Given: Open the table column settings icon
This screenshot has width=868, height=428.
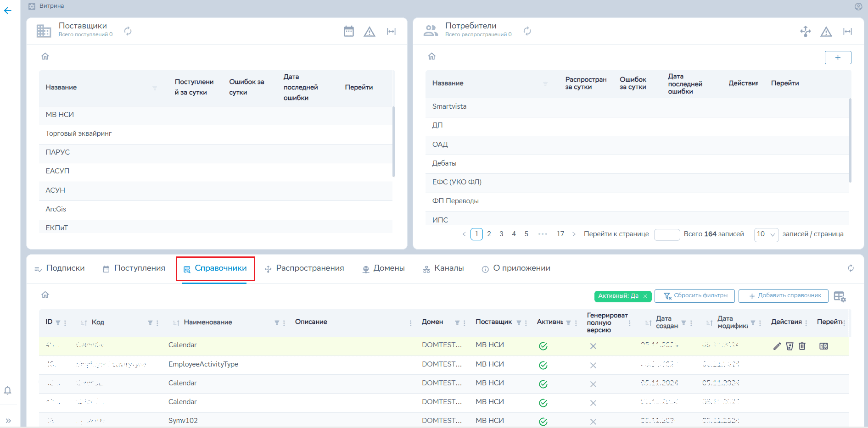Looking at the screenshot, I should tap(840, 297).
